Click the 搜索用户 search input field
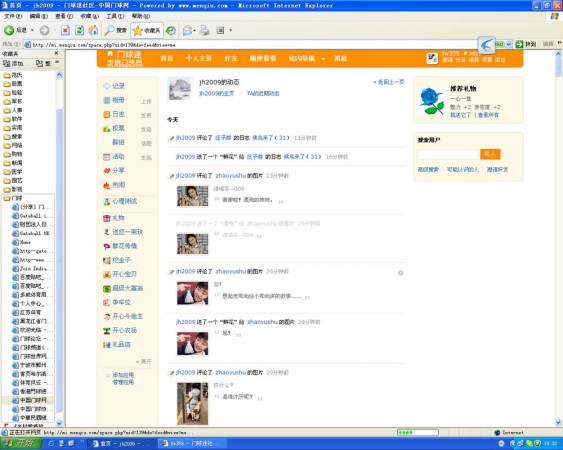 point(448,154)
